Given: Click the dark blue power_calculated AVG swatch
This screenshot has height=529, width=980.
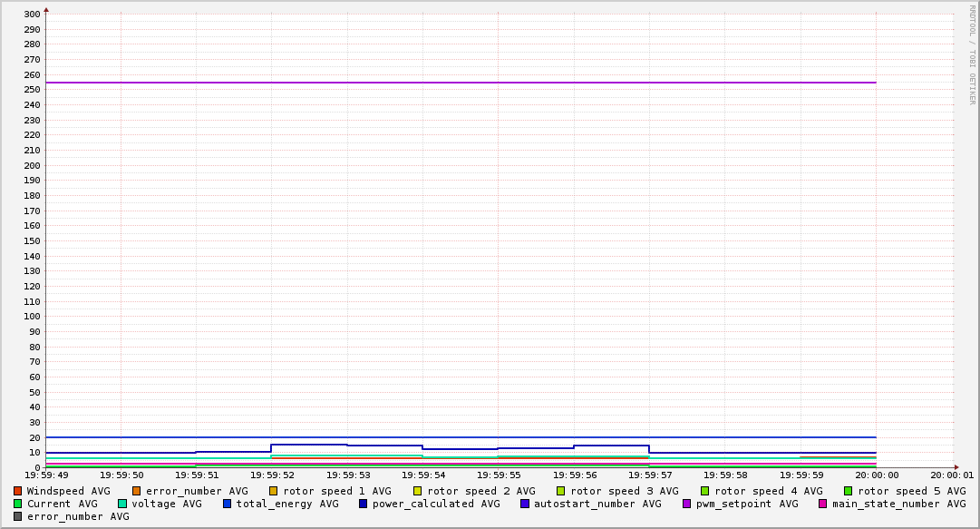Looking at the screenshot, I should coord(364,504).
